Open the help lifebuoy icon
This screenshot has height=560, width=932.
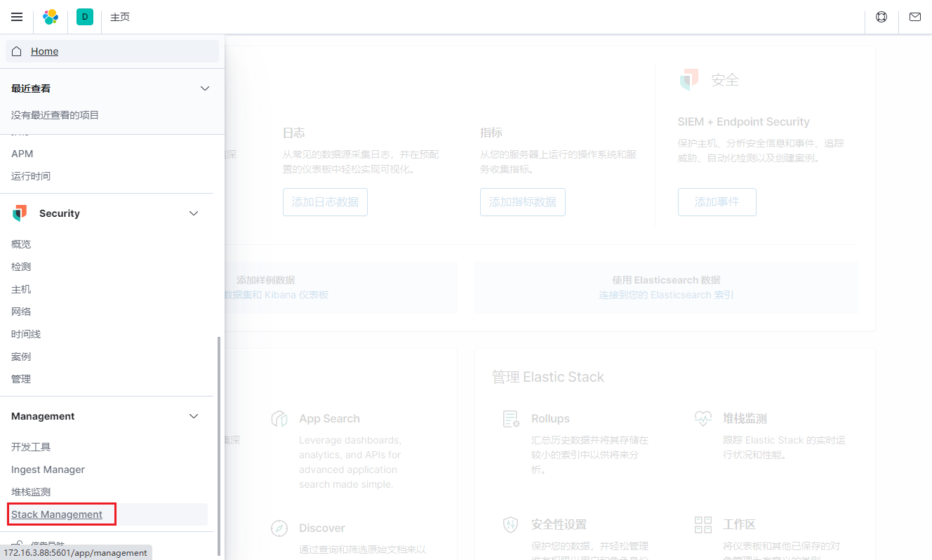pyautogui.click(x=881, y=17)
